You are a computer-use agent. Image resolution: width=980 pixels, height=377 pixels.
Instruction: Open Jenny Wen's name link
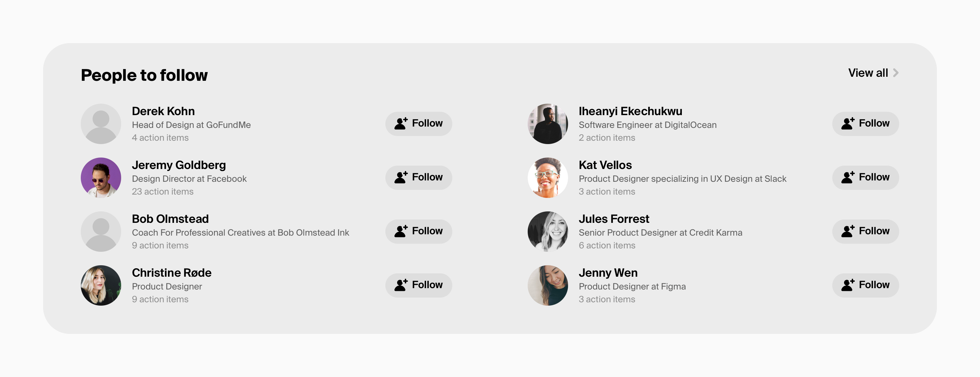coord(608,273)
